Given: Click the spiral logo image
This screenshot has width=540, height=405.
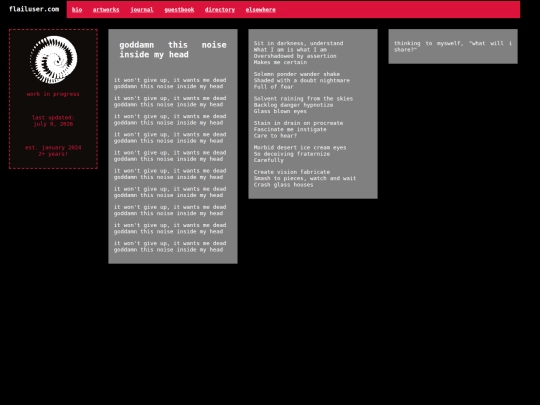Looking at the screenshot, I should [x=53, y=60].
